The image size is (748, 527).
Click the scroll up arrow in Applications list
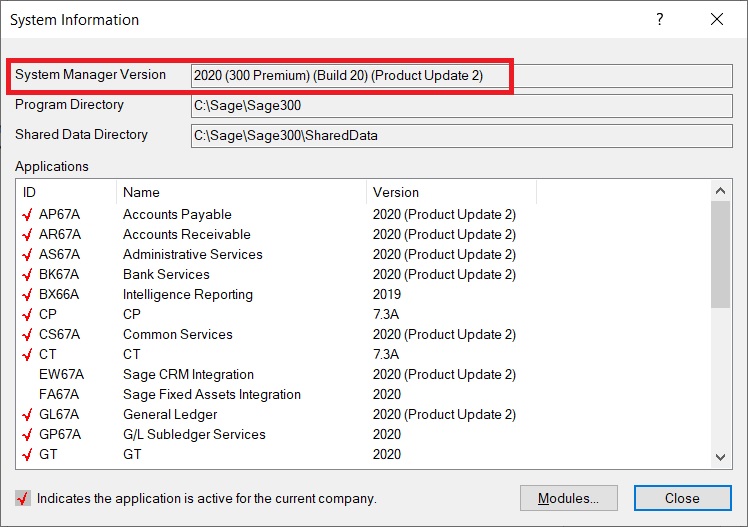point(720,191)
